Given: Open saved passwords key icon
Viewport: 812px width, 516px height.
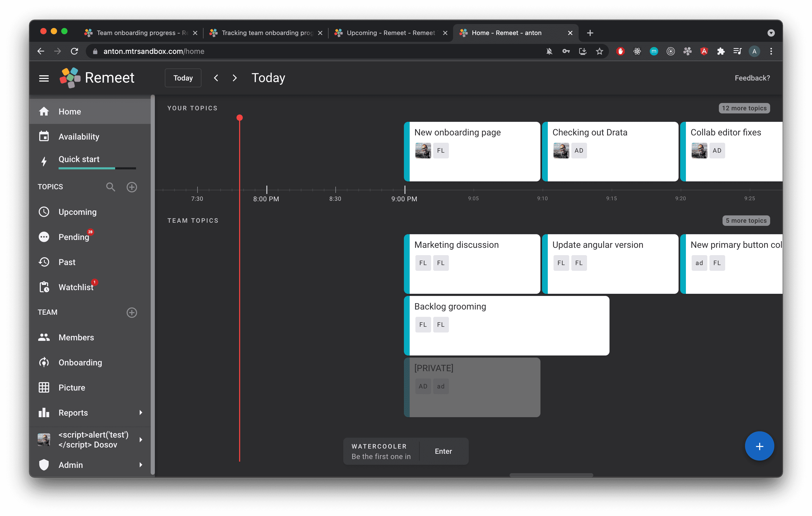Looking at the screenshot, I should [x=566, y=51].
